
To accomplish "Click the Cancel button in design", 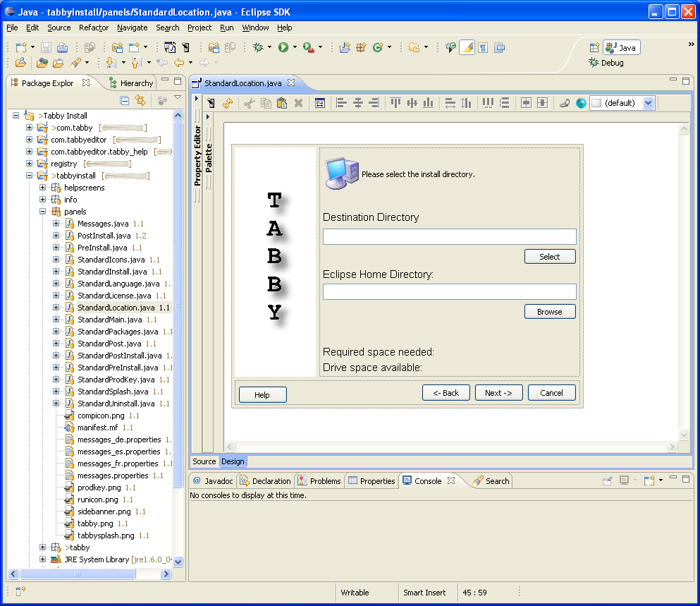I will (x=552, y=393).
